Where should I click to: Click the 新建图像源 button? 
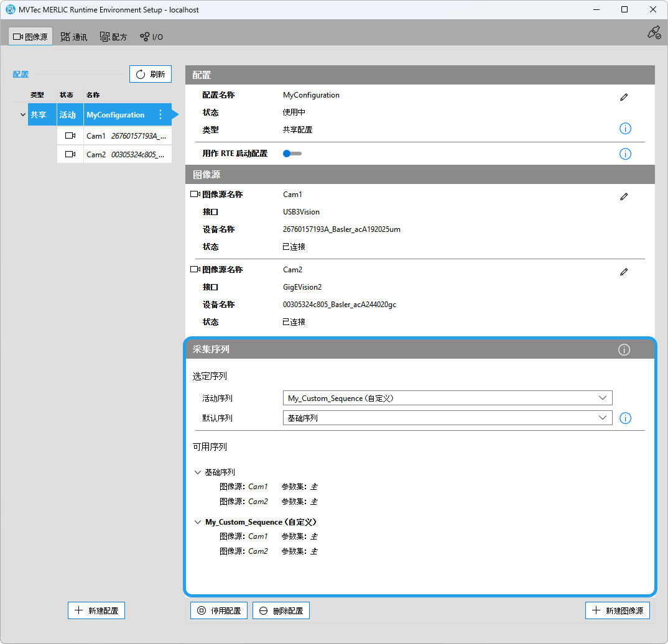pyautogui.click(x=617, y=610)
